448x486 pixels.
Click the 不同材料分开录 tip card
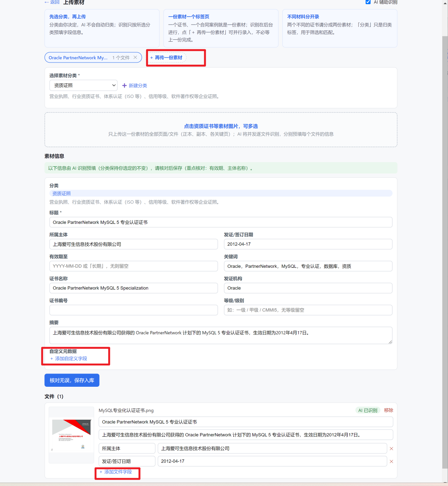click(340, 28)
